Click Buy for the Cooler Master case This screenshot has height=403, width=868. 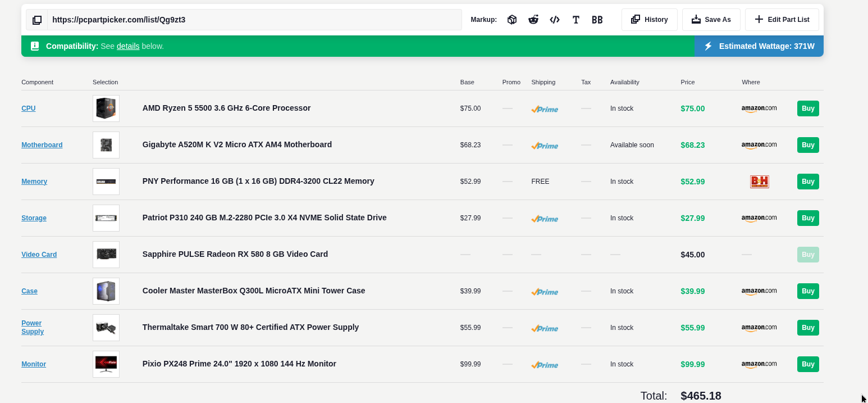(808, 291)
